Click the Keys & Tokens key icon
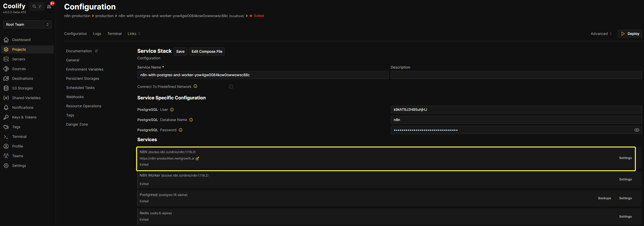Image resolution: width=644 pixels, height=226 pixels. tap(6, 117)
